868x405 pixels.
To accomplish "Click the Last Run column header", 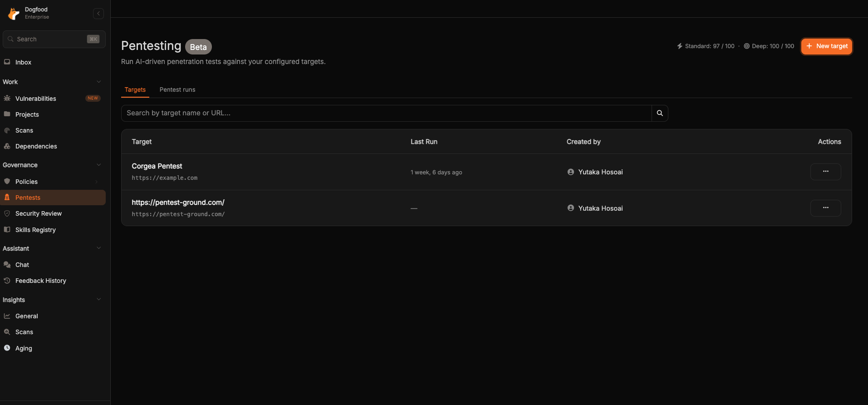I will coord(424,142).
